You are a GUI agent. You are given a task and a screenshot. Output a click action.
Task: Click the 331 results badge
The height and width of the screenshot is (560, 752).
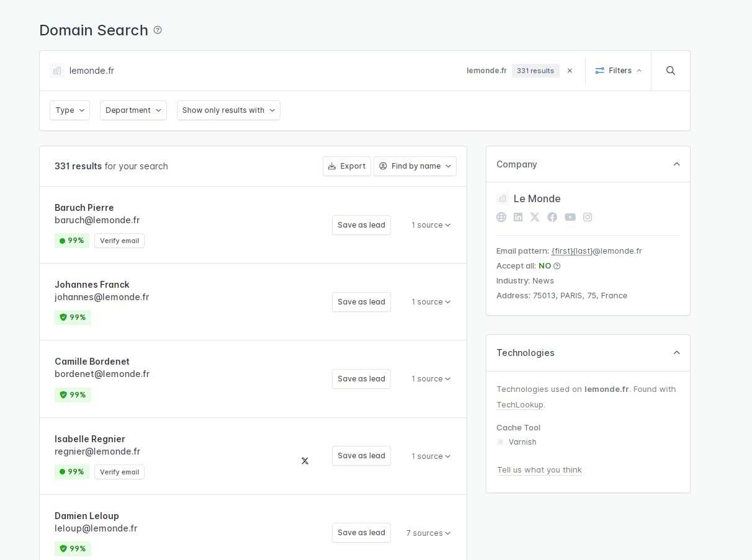[535, 71]
